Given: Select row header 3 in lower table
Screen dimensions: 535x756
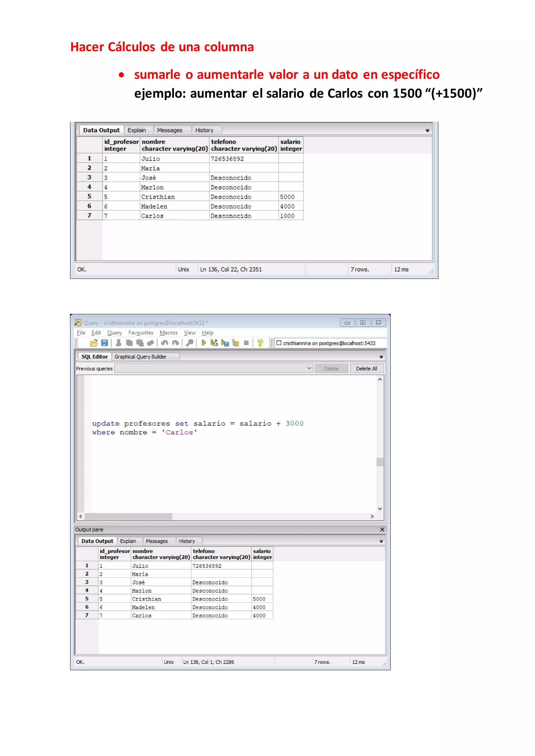Looking at the screenshot, I should (87, 582).
